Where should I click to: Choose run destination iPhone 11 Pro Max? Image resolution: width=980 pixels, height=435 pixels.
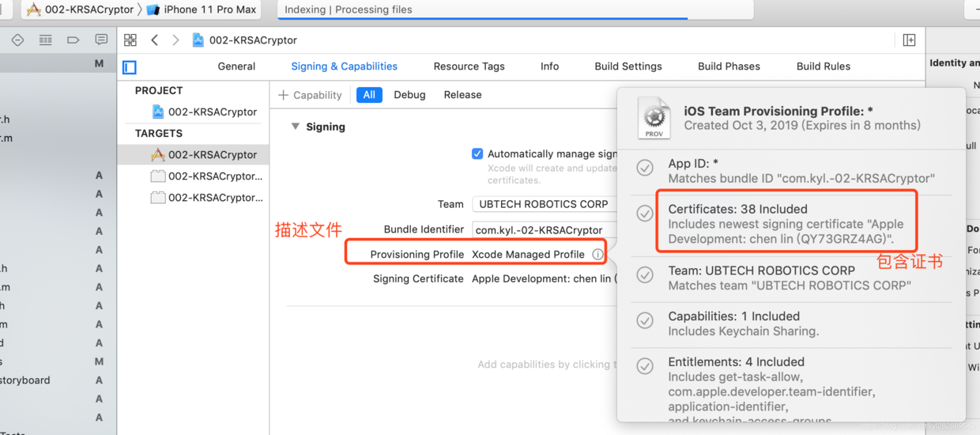coord(202,9)
